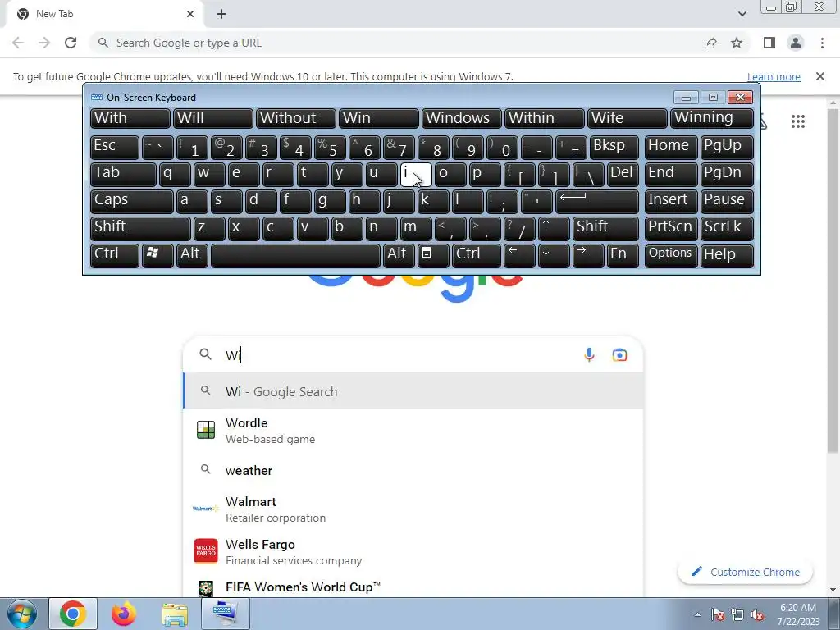Select the Wells Fargo suggestion
The image size is (840, 630).
[x=413, y=552]
